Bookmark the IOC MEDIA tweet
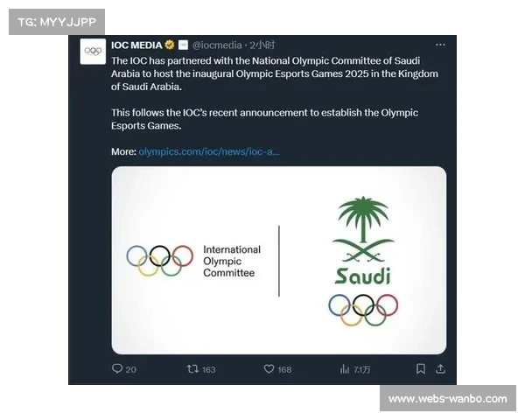525x420 pixels. click(x=421, y=369)
